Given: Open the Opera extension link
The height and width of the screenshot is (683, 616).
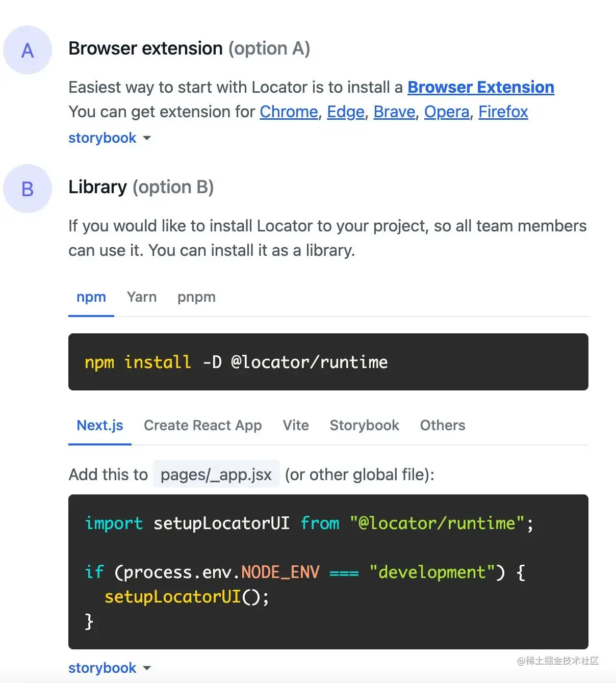Looking at the screenshot, I should [x=446, y=112].
